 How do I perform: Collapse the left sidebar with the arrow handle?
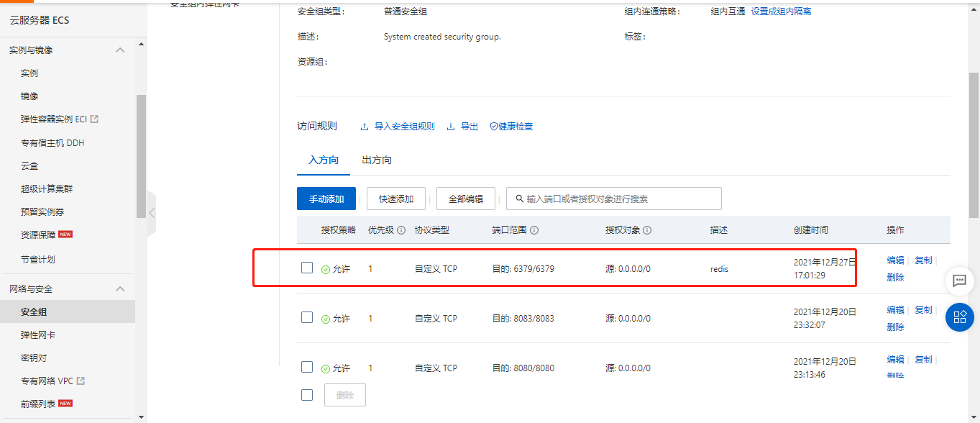[x=152, y=213]
